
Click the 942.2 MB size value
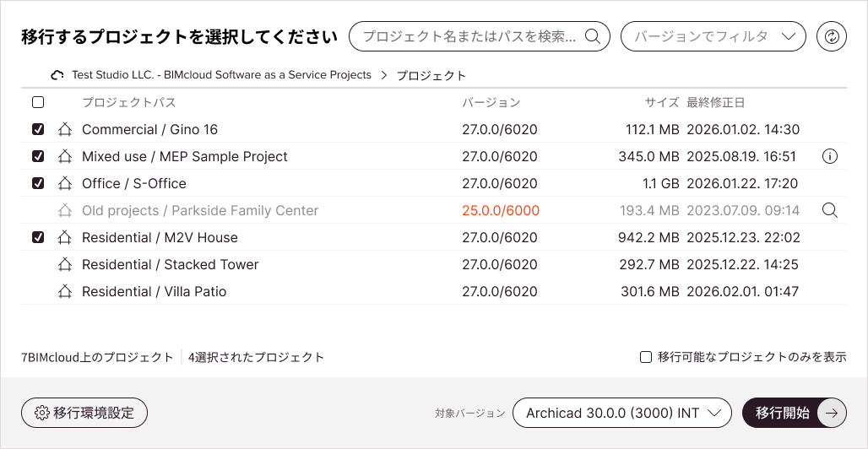[x=648, y=237]
